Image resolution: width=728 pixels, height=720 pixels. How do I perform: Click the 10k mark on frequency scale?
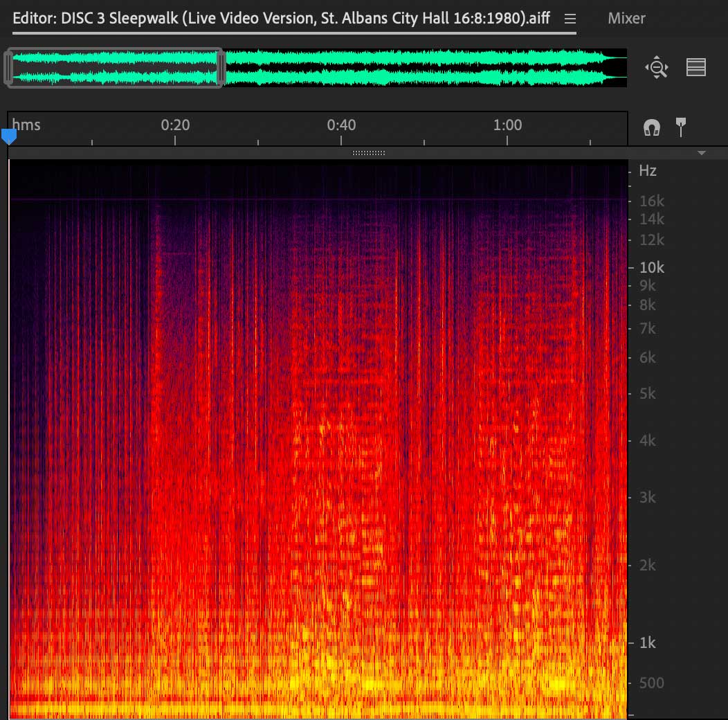(650, 267)
